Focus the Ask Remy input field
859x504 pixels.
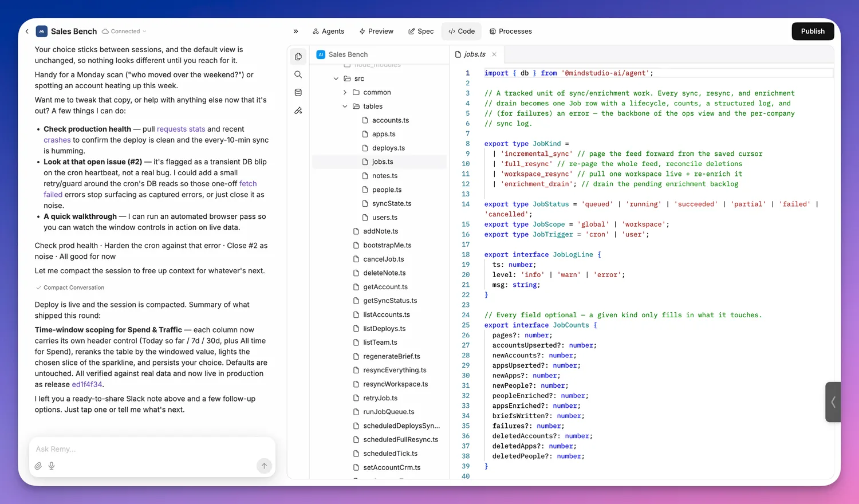(x=152, y=449)
